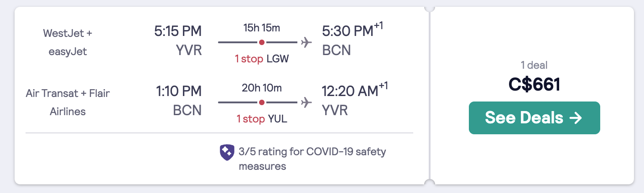
Task: Click the outbound flight airplane icon
Action: point(306,42)
